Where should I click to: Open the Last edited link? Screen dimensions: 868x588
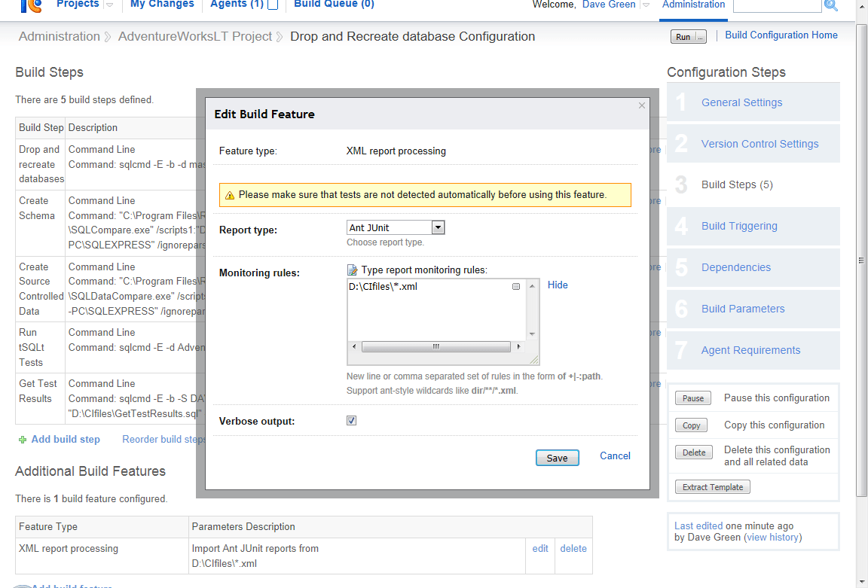coord(698,526)
